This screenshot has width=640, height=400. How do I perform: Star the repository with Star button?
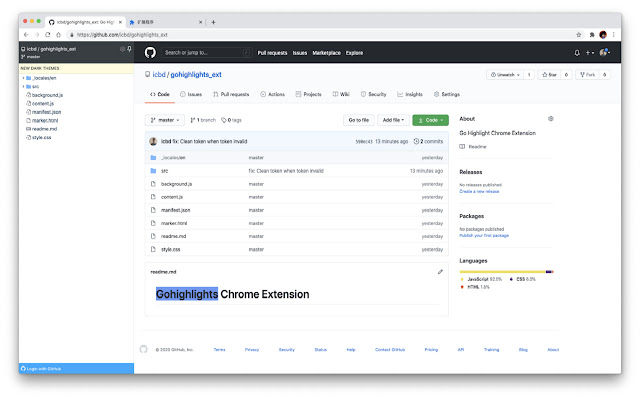point(549,75)
